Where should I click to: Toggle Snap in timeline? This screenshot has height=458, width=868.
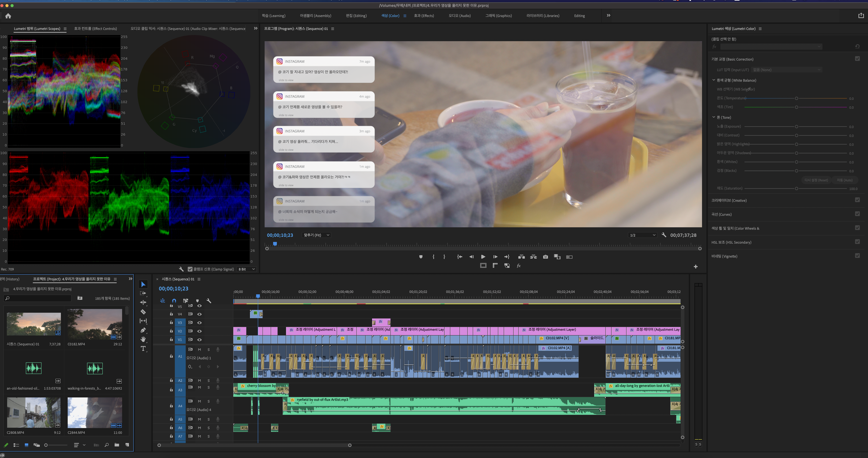(x=174, y=301)
